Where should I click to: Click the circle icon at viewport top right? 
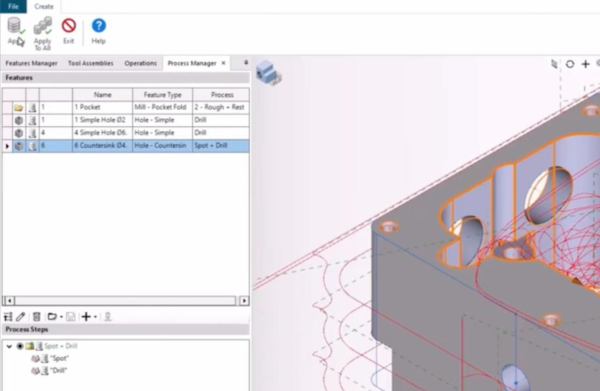click(x=570, y=64)
